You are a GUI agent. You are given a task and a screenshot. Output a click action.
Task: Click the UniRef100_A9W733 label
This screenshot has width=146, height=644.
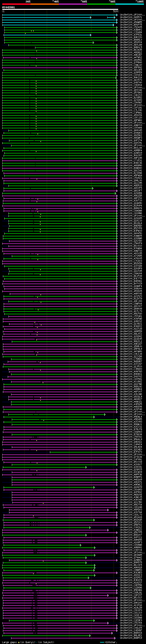[x=131, y=251]
